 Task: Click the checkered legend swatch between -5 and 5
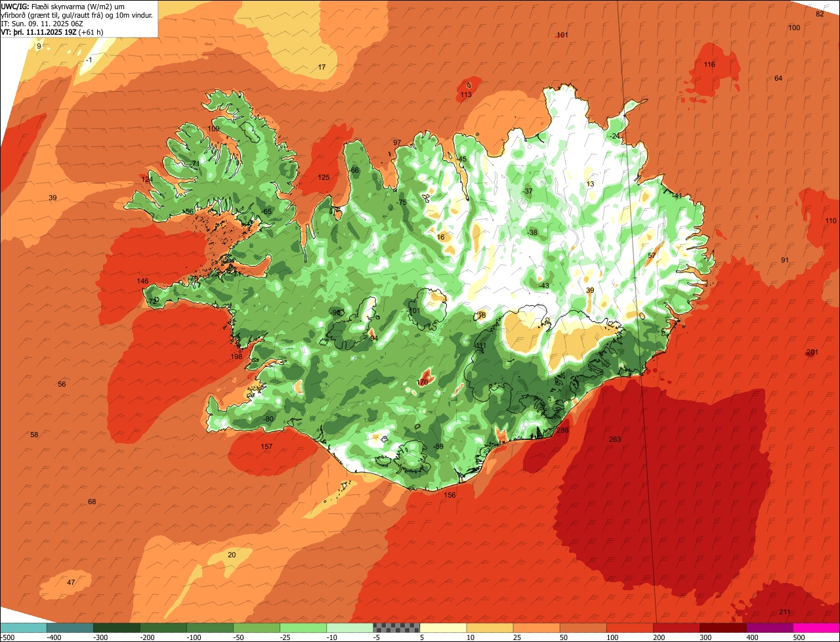(396, 628)
